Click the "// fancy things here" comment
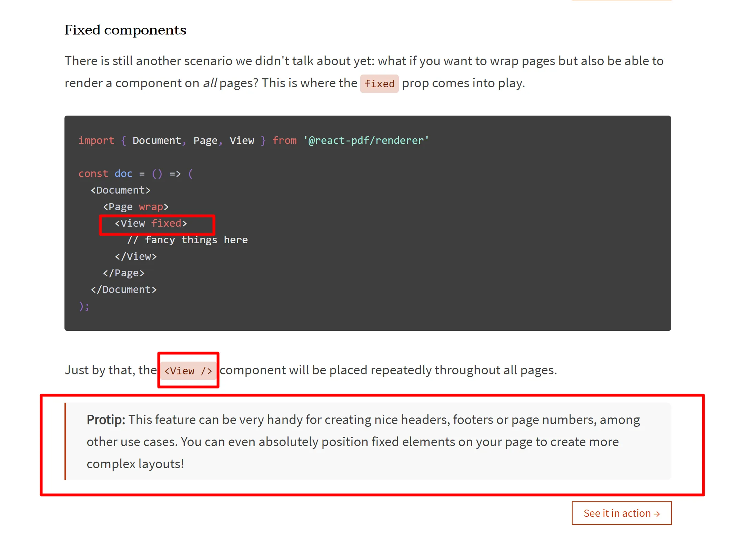This screenshot has width=756, height=541. pos(187,240)
